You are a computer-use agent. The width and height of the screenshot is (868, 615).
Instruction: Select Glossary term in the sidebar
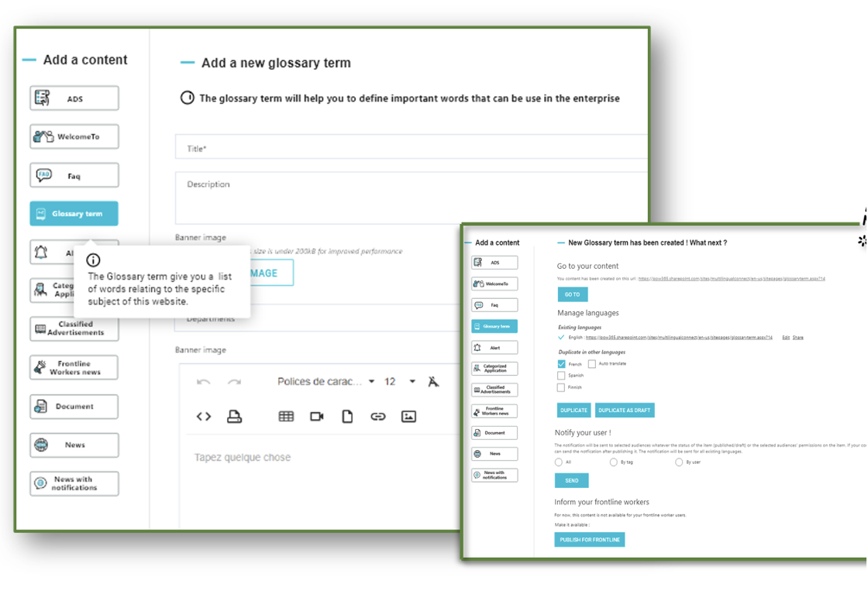(x=74, y=213)
